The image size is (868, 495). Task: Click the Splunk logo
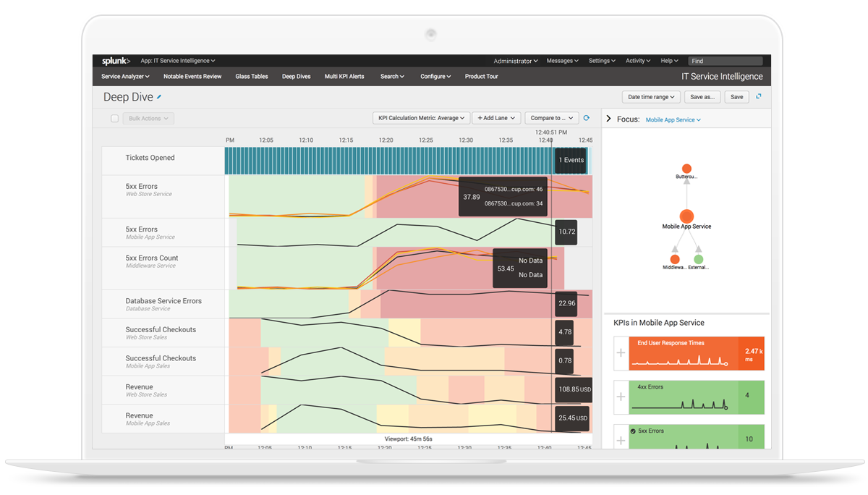[x=116, y=61]
